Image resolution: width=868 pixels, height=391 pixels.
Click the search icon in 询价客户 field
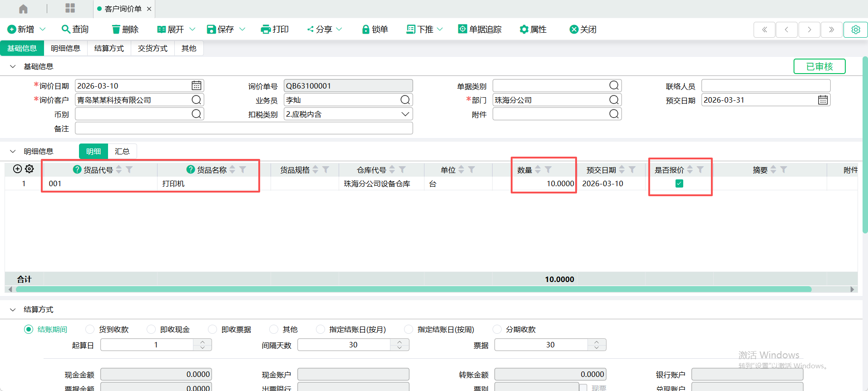[196, 100]
